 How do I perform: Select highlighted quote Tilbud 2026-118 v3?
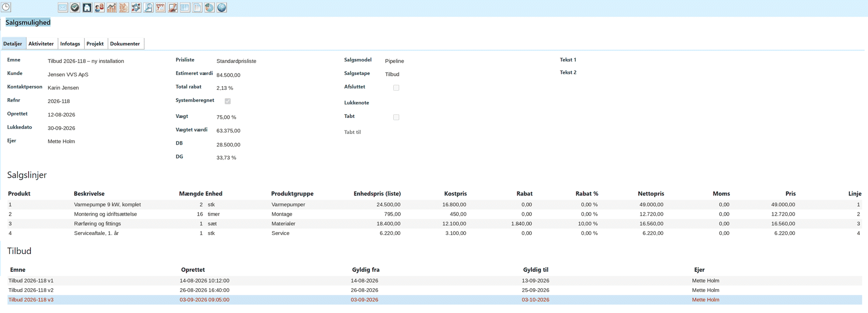(x=434, y=300)
